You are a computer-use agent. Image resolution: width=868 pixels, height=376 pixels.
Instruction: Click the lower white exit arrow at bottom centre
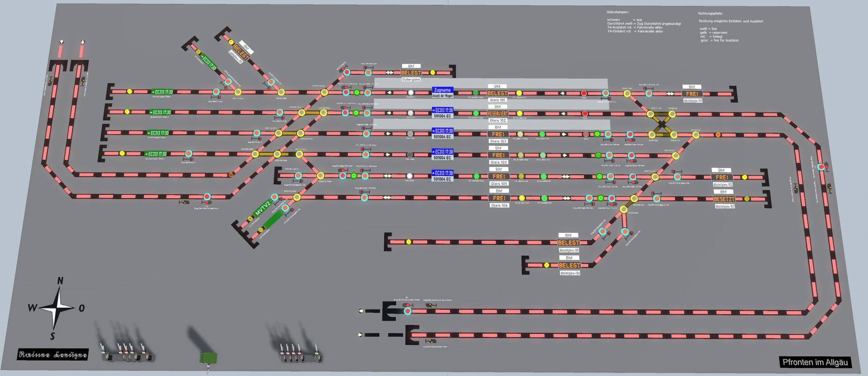(x=360, y=335)
